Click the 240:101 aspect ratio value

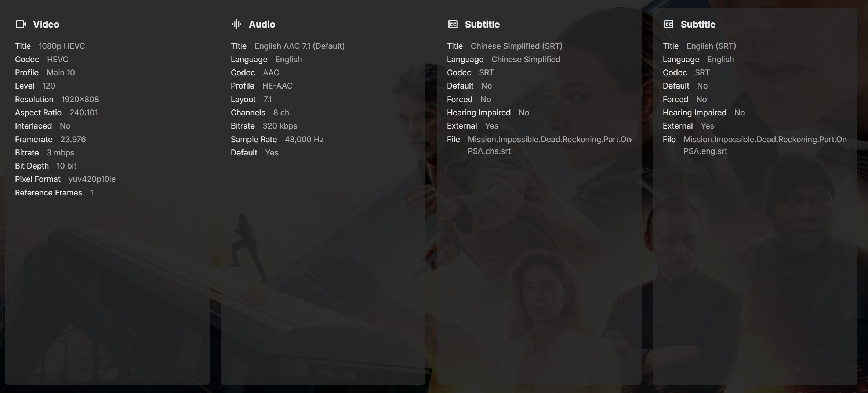coord(84,112)
